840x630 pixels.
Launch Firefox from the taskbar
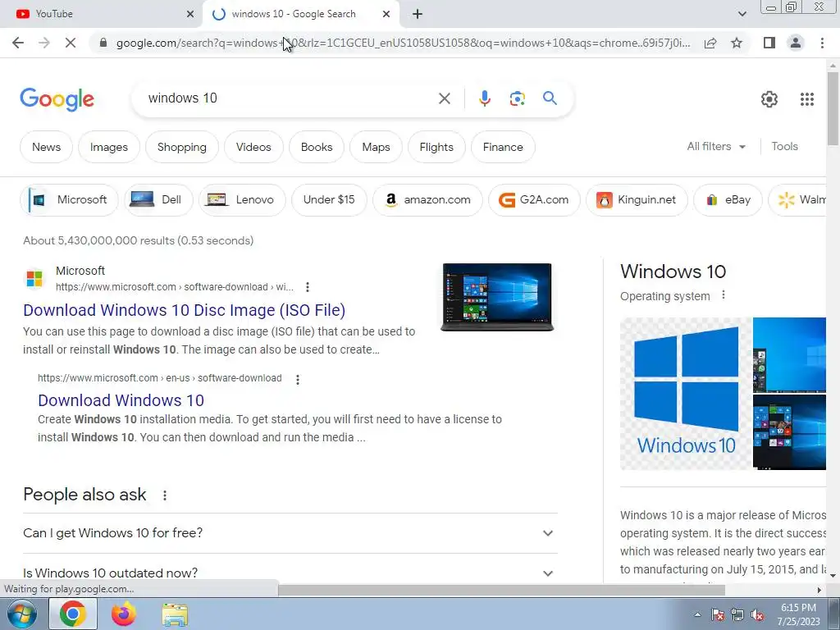124,614
